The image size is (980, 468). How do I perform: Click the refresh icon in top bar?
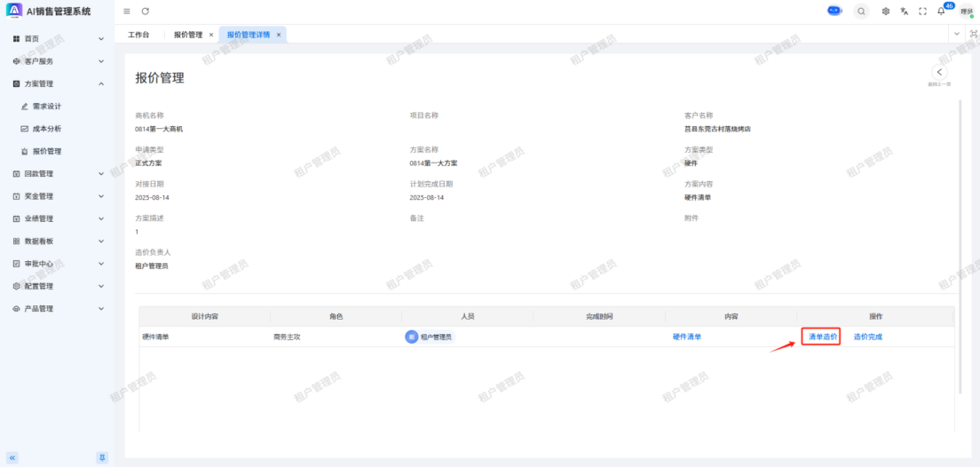coord(146,12)
